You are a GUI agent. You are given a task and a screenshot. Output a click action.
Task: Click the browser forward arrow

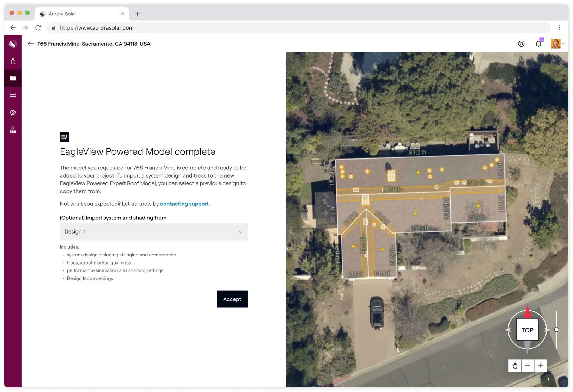click(x=25, y=27)
